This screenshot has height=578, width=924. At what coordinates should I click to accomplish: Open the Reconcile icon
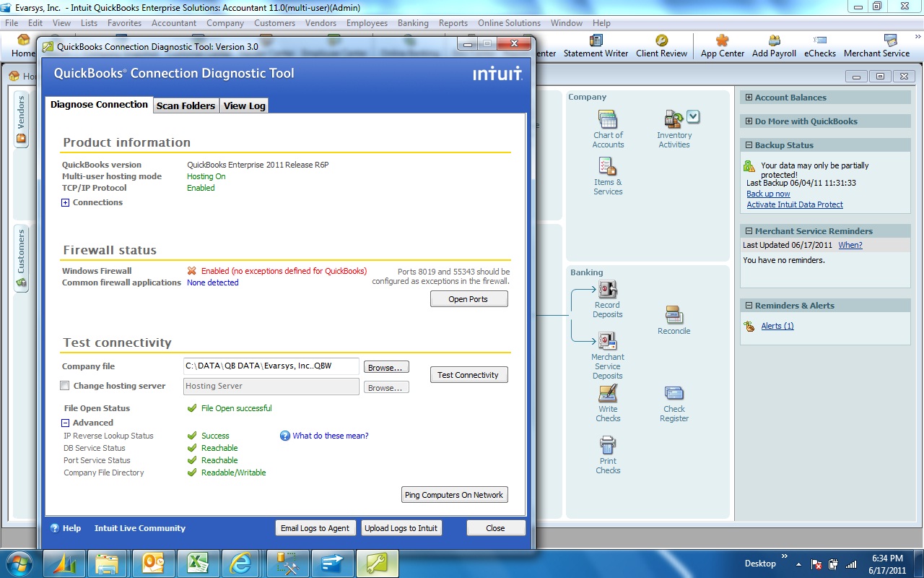674,315
